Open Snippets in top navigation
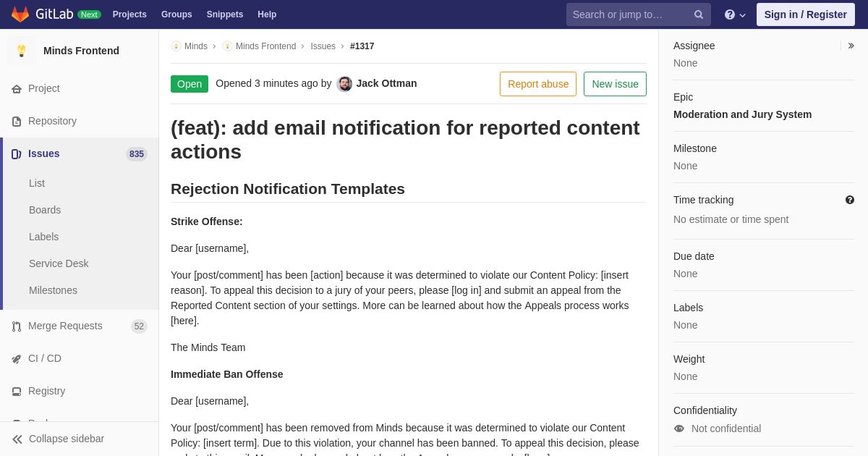 click(x=225, y=14)
